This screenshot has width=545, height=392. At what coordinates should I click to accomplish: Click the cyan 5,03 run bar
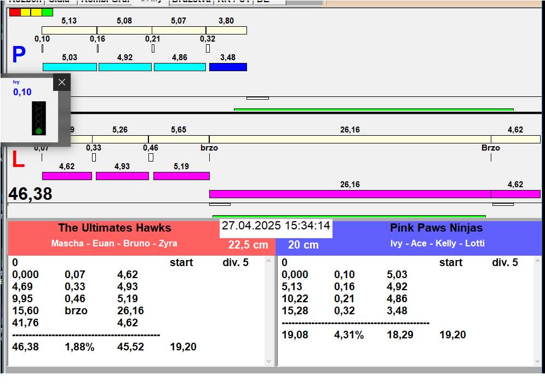click(x=70, y=67)
